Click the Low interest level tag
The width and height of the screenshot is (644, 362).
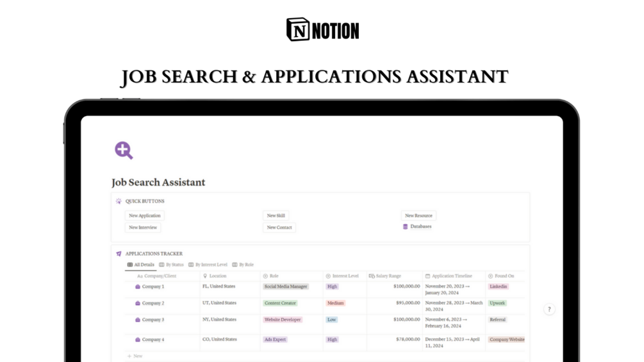point(332,319)
